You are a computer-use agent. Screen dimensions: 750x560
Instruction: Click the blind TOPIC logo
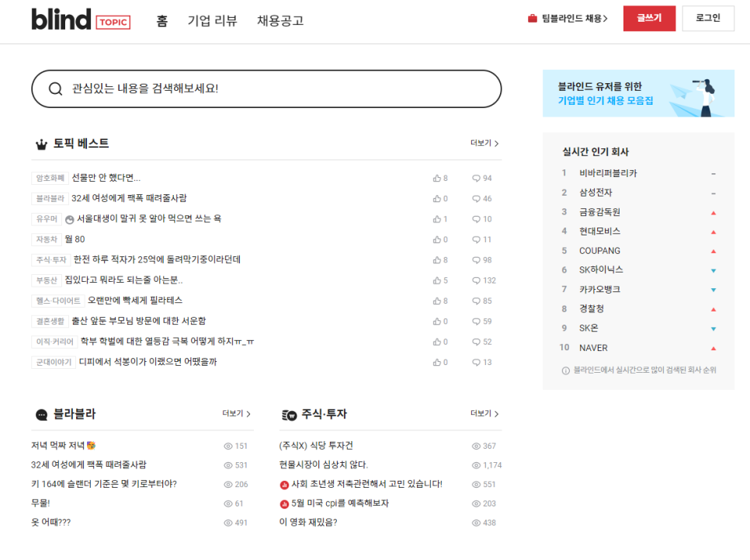click(81, 19)
